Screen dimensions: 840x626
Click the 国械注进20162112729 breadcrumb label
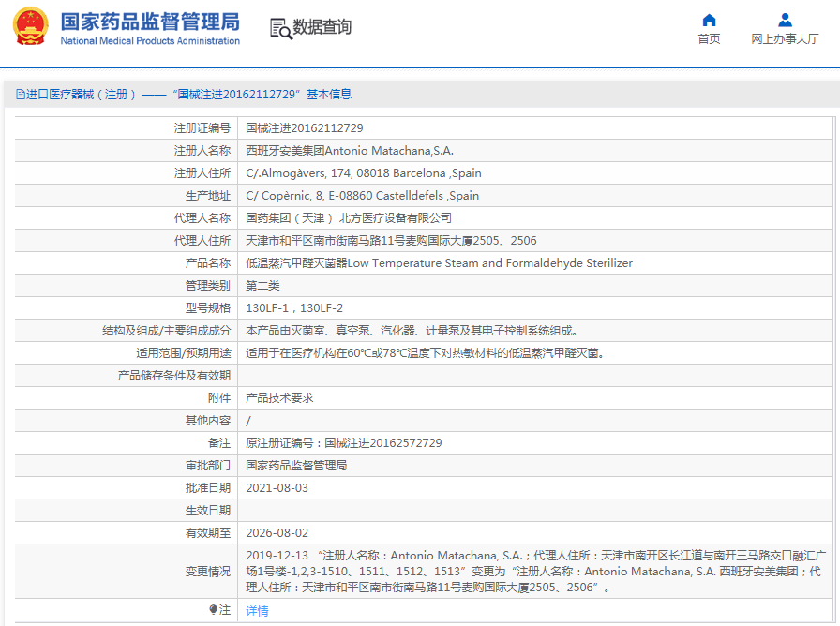click(232, 94)
